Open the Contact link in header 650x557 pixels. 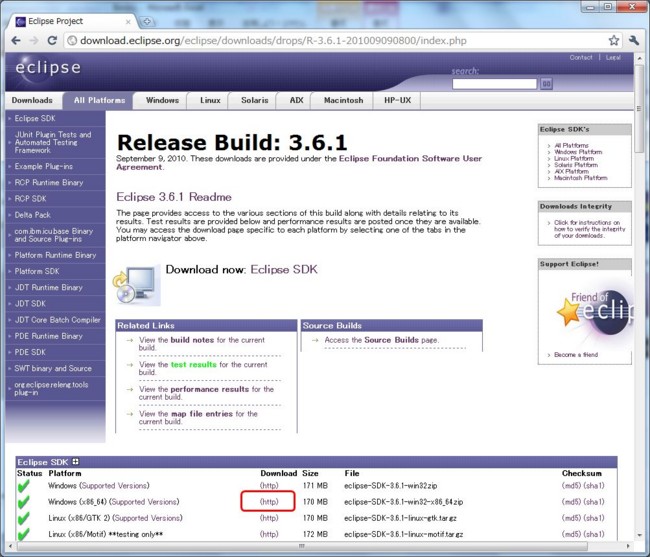(581, 58)
